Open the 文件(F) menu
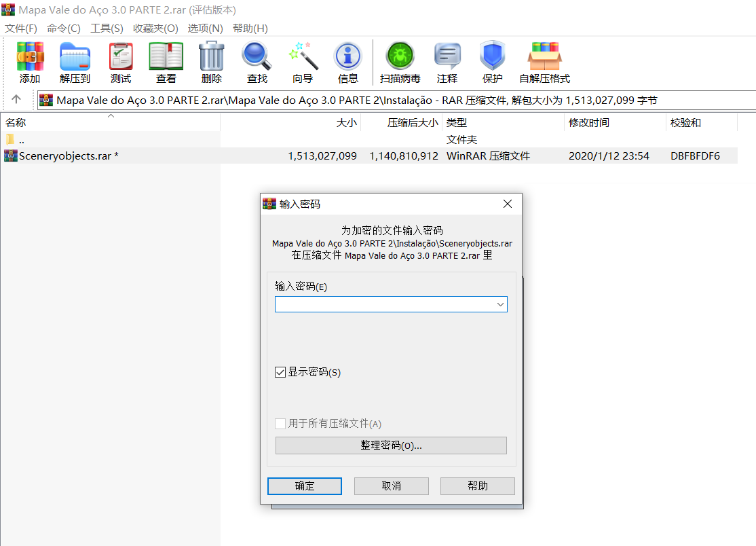The width and height of the screenshot is (756, 546). pos(21,28)
